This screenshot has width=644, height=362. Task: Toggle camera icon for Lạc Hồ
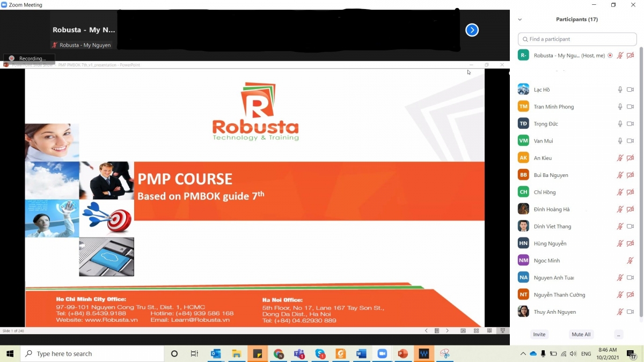(x=631, y=90)
